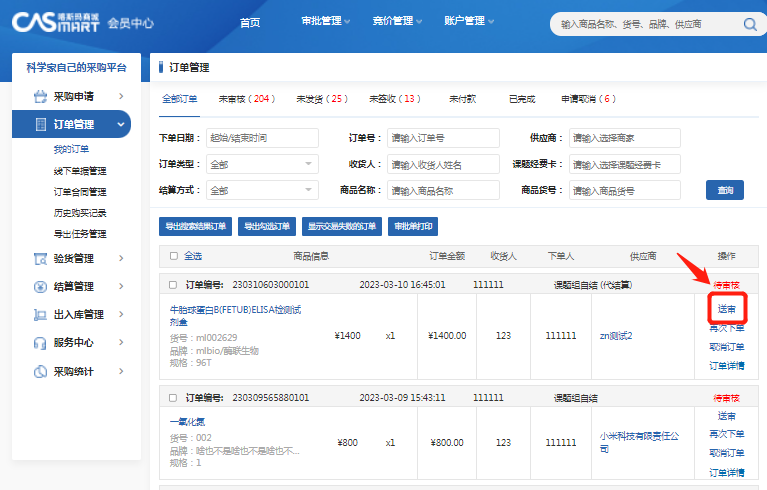Check the 全选 select-all checkbox
The image size is (767, 490).
tap(174, 256)
